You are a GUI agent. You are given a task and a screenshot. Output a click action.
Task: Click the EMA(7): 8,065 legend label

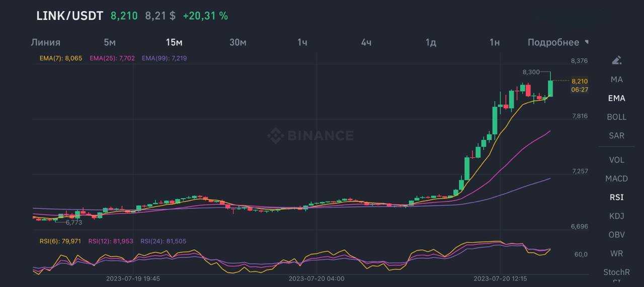(x=61, y=58)
